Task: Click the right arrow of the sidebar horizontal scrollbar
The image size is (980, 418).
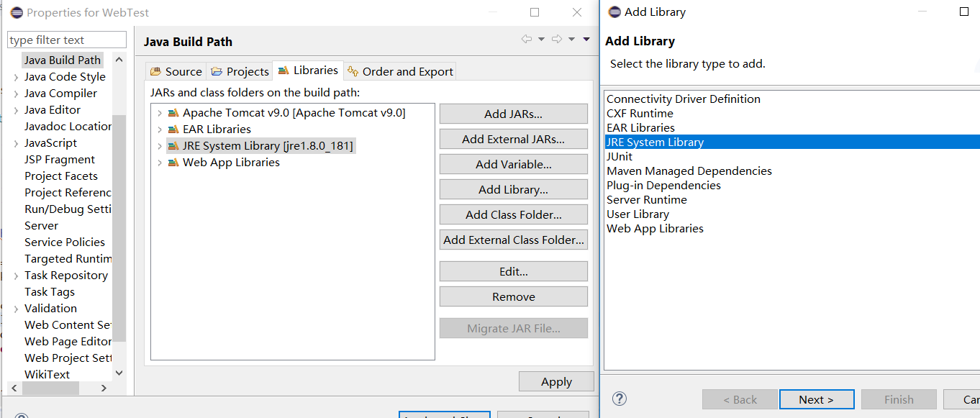Action: [x=104, y=388]
